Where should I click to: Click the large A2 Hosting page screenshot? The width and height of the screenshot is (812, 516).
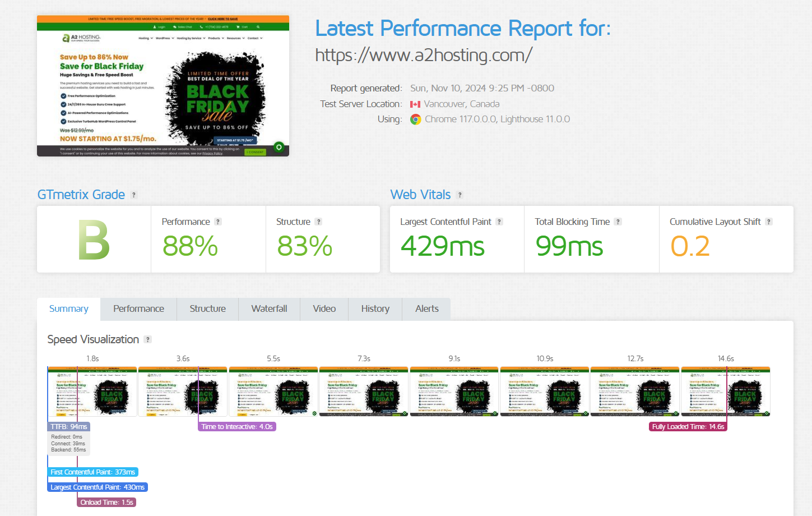pos(163,86)
